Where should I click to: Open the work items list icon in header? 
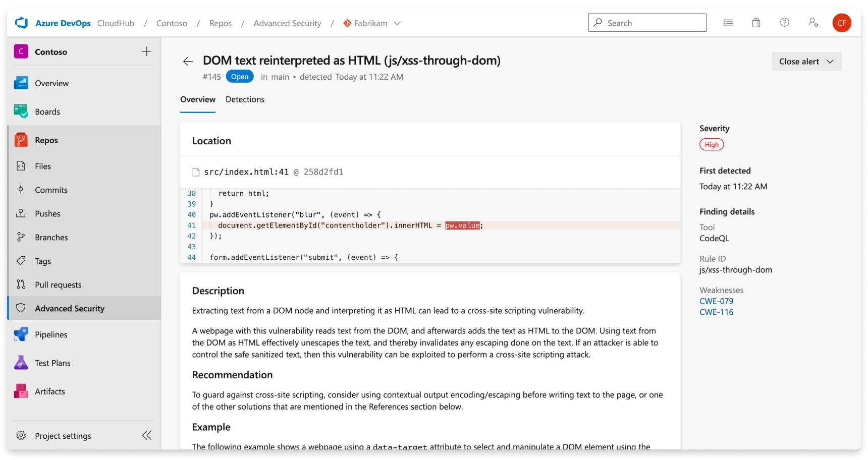click(x=728, y=23)
